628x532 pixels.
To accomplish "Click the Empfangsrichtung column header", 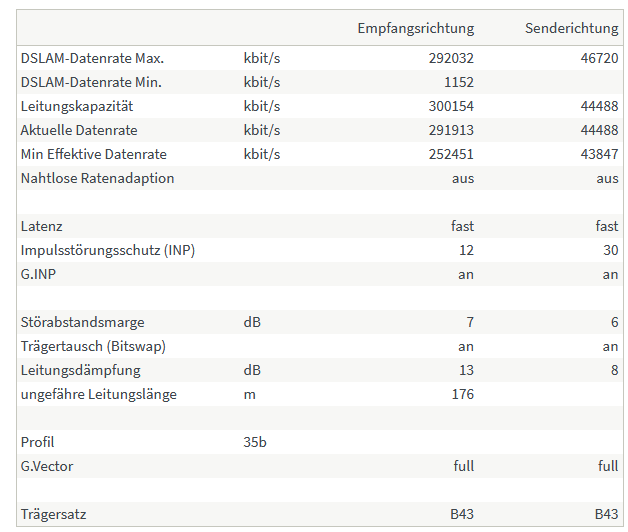I will click(x=415, y=29).
